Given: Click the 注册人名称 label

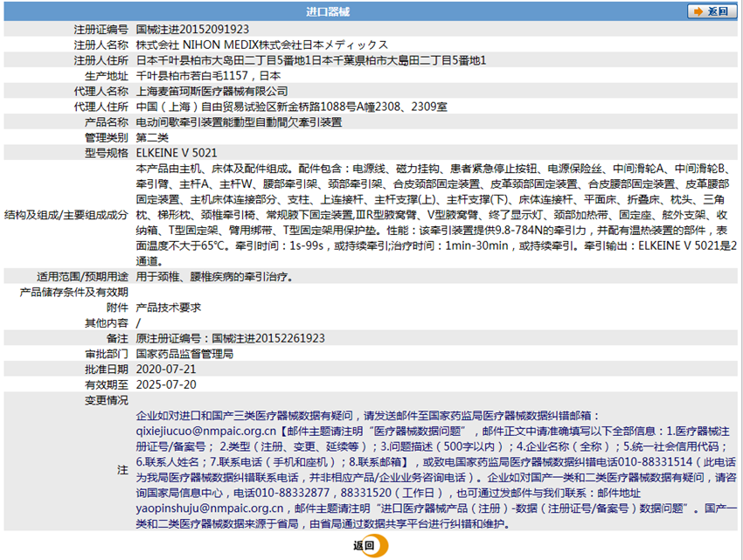Looking at the screenshot, I should point(101,45).
